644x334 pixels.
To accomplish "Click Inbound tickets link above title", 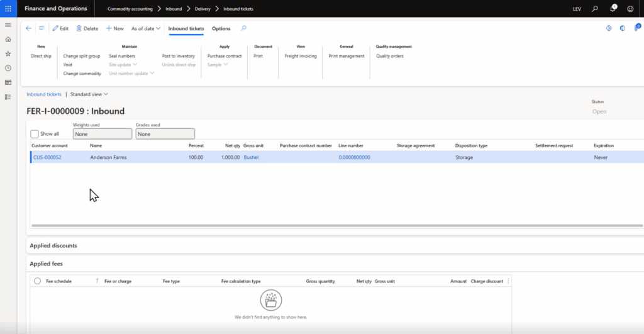I will pyautogui.click(x=44, y=94).
